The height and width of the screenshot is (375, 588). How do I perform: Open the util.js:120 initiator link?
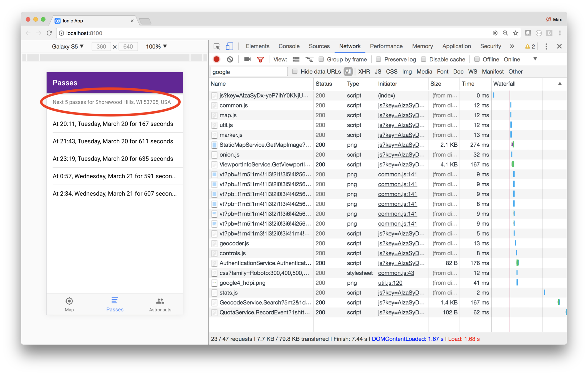click(x=390, y=283)
